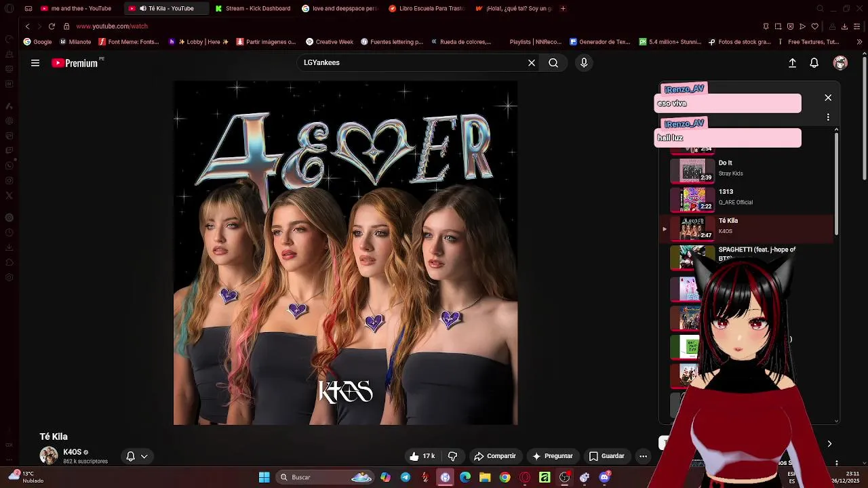Open the account avatar menu

pos(841,63)
